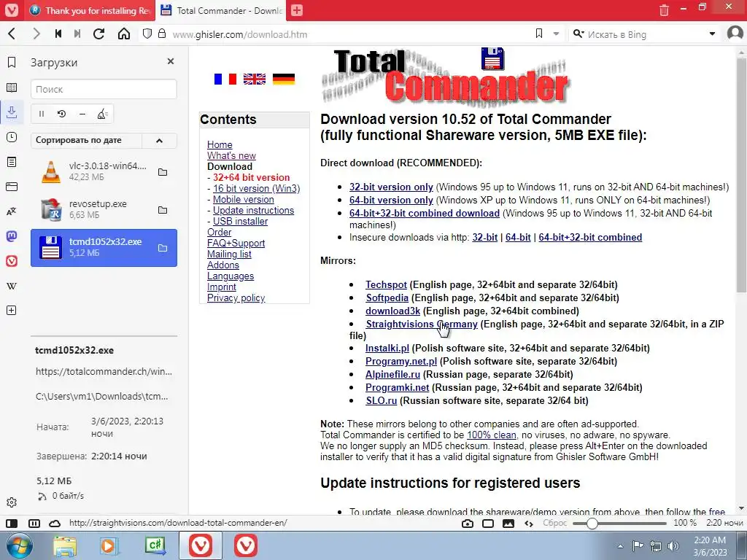Select the German flag language

[284, 79]
